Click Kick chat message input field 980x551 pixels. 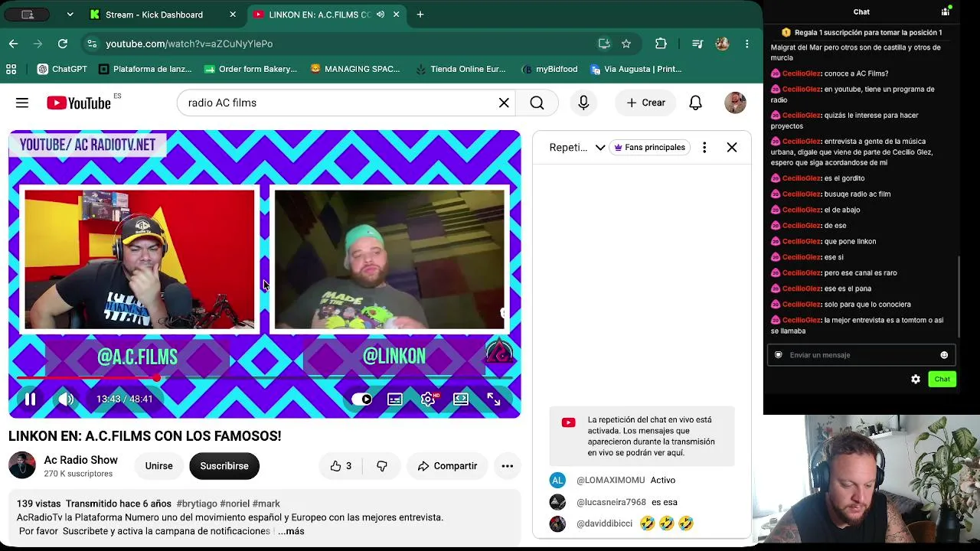point(861,355)
